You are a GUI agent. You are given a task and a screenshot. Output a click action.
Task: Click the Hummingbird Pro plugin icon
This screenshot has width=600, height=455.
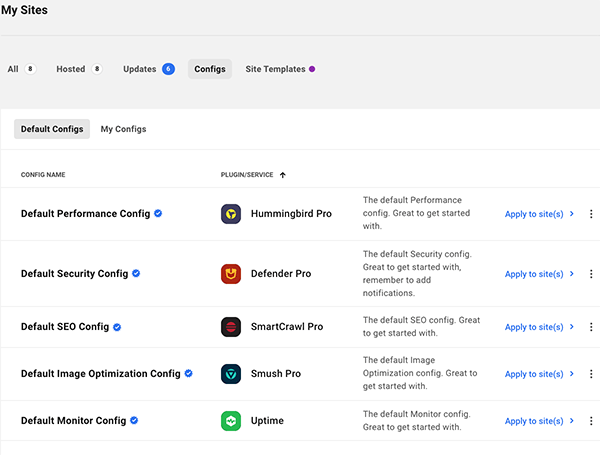[232, 214]
